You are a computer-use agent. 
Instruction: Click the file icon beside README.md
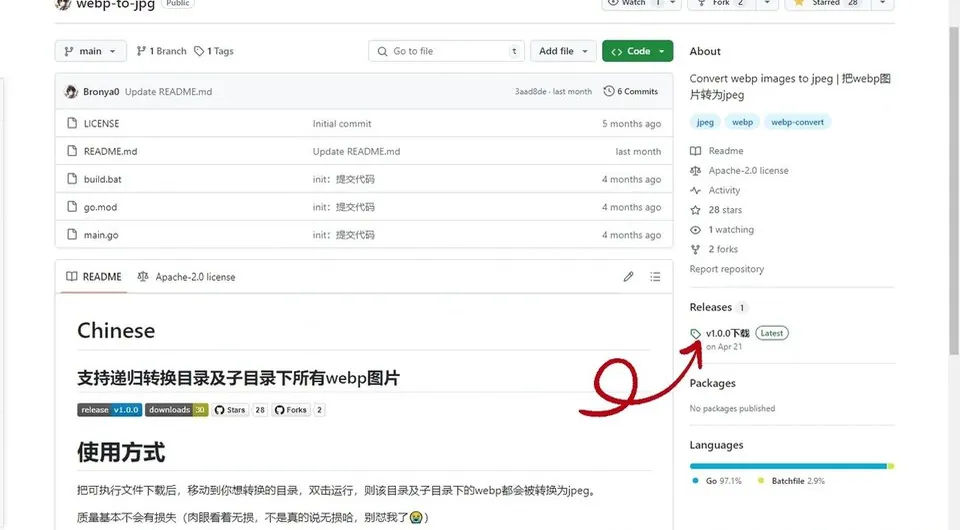click(x=72, y=151)
